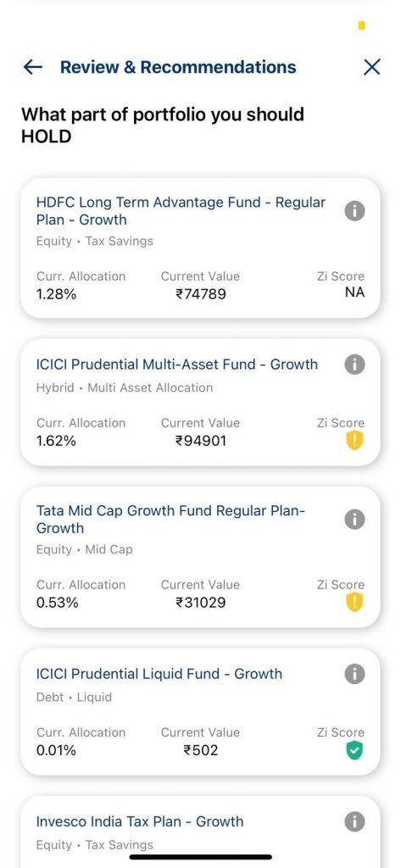Open info for HDFC Long Term Advantage Fund
This screenshot has width=401, height=868.
(354, 210)
